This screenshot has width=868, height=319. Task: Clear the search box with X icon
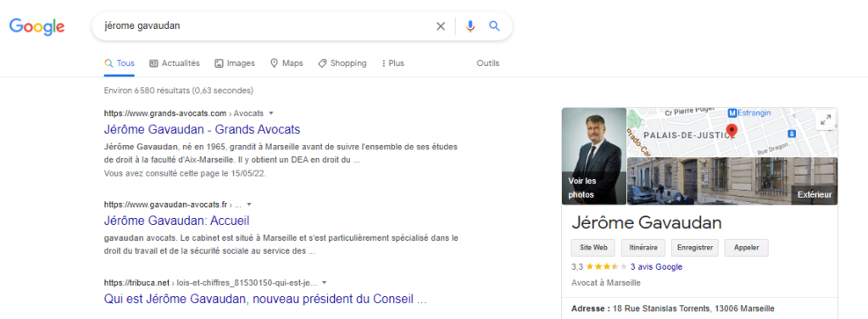click(x=441, y=26)
